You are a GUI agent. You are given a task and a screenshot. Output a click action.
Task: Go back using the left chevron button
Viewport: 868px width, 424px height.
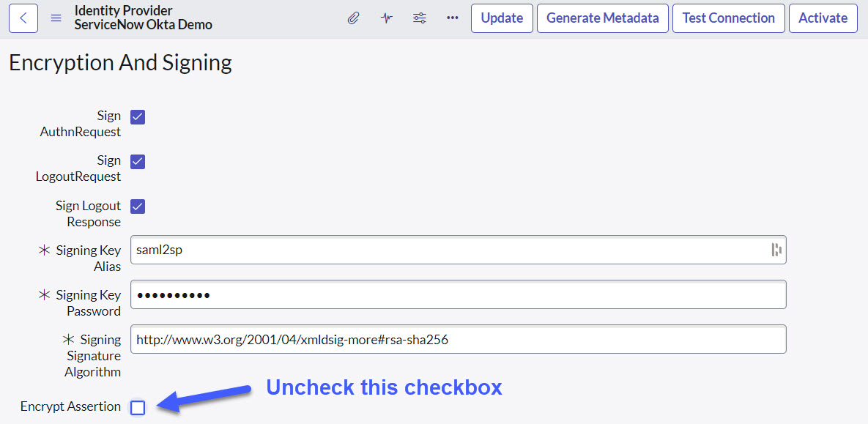click(x=23, y=18)
